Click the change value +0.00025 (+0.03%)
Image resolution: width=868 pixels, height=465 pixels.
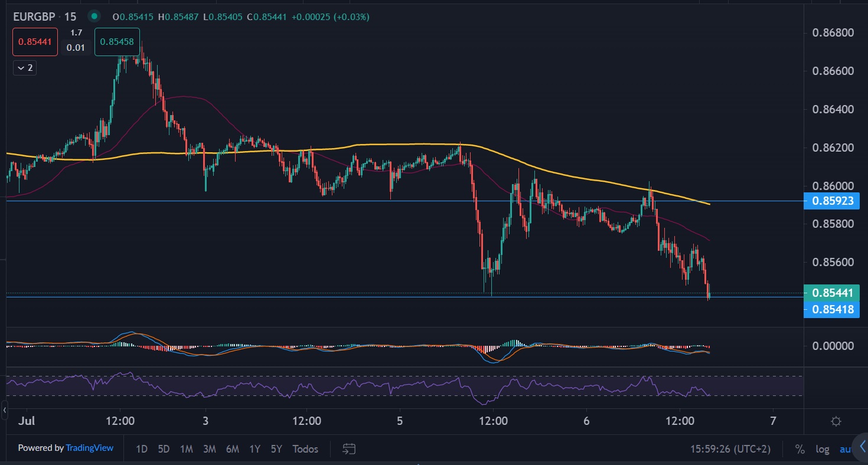[330, 17]
